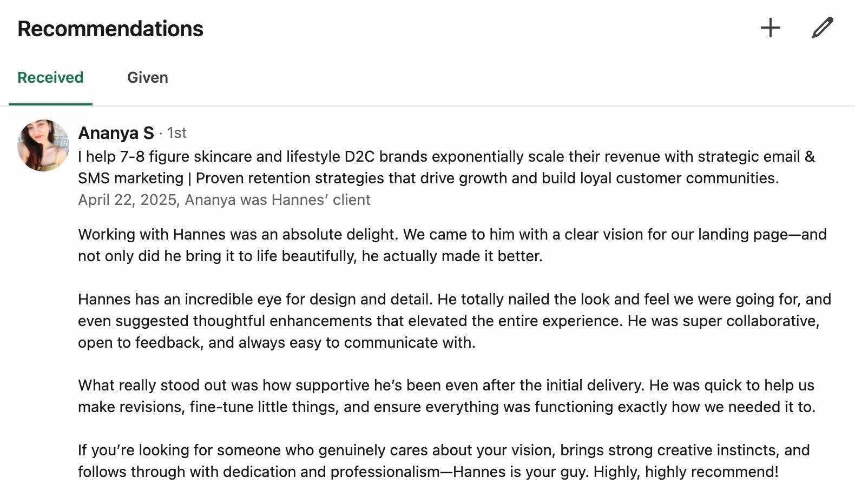Click the closing phrase "Highly, highly recommend!"
Screen dimensions: 855x504
click(686, 472)
